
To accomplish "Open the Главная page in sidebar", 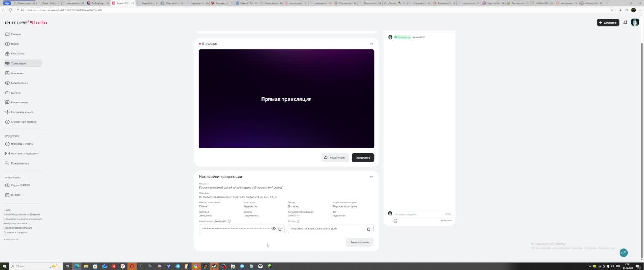I will coord(23,34).
